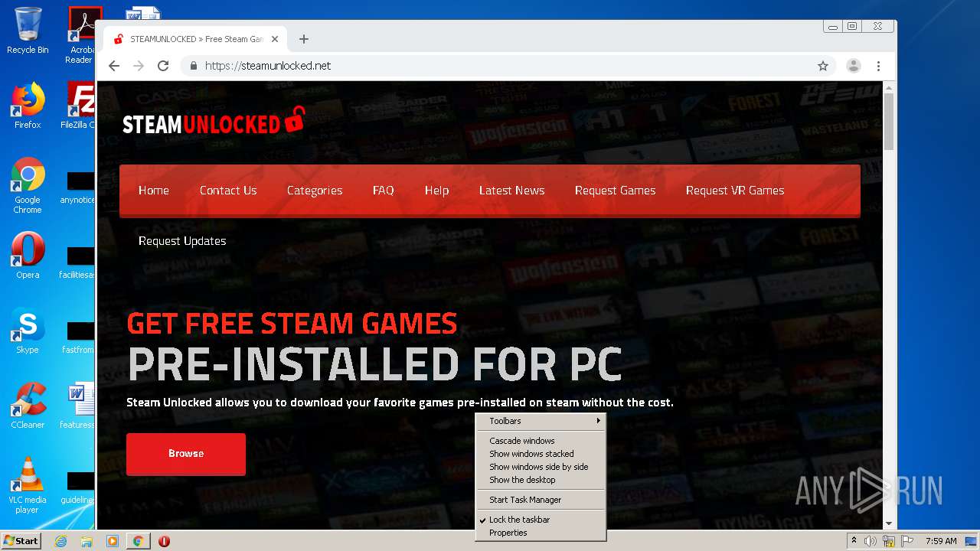Open the Chrome profile avatar icon

[854, 66]
